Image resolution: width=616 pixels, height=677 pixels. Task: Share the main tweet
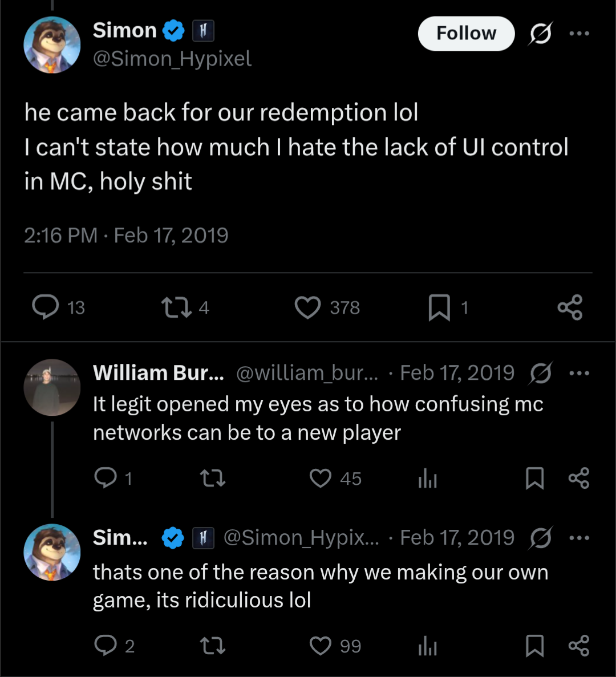[570, 307]
